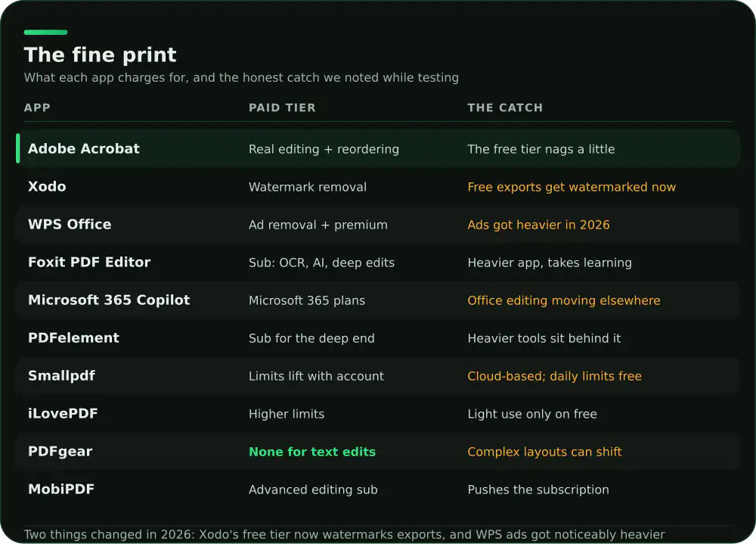The height and width of the screenshot is (544, 756).
Task: Click 'Heavier app, takes learning'
Action: click(x=550, y=263)
